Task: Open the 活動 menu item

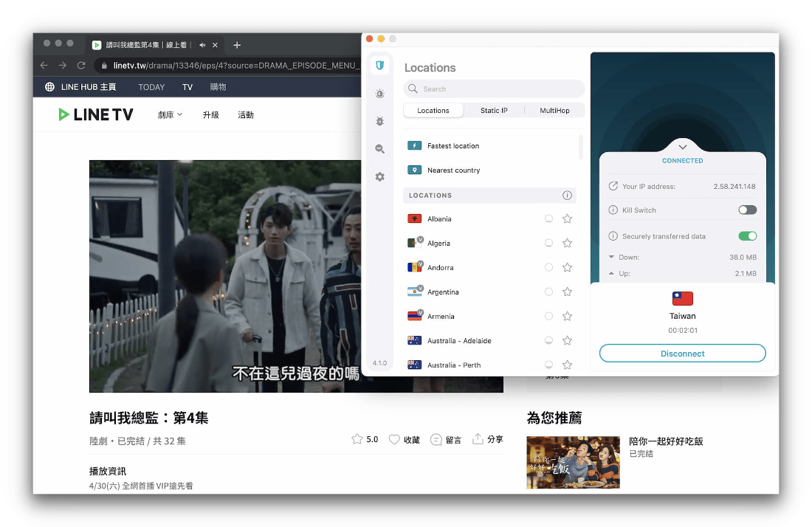Action: click(x=246, y=114)
